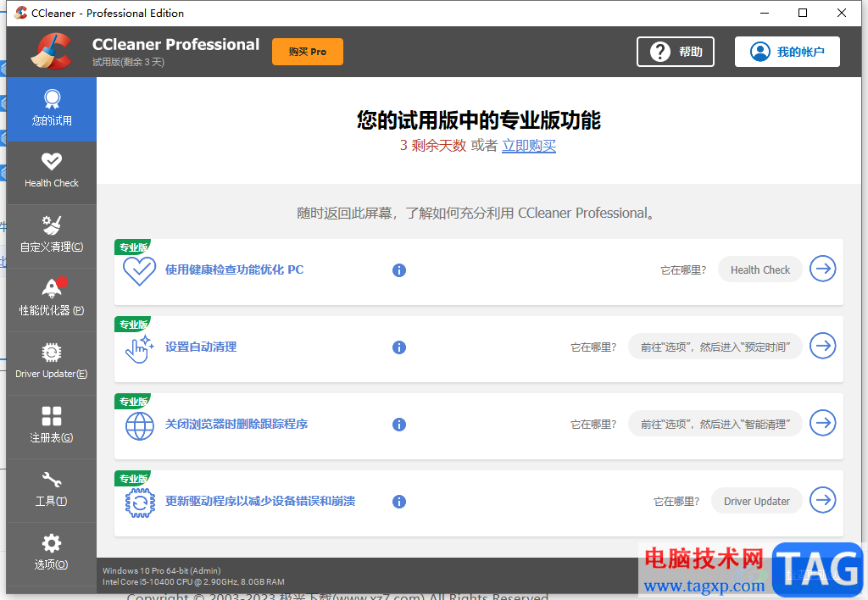Click the 关闭浏览器时删除跟踪程序 link text

[x=236, y=424]
